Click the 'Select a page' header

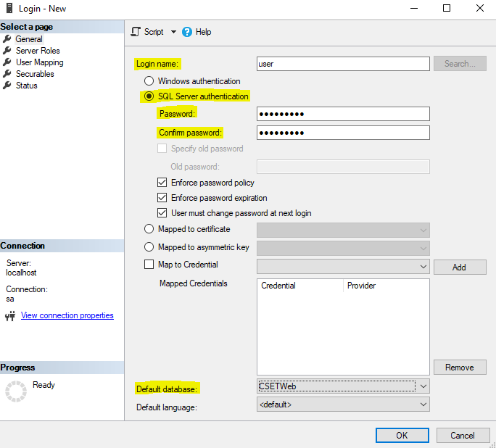pos(27,27)
